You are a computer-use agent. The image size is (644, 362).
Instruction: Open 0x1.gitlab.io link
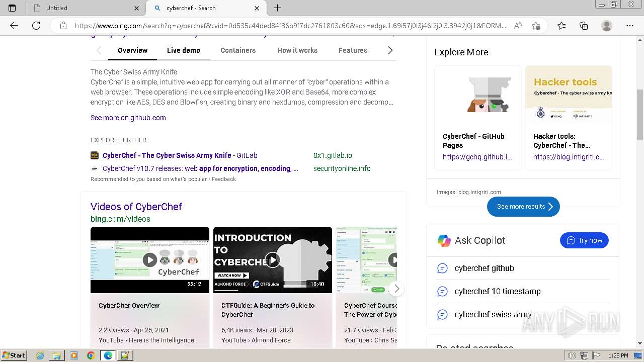(333, 155)
